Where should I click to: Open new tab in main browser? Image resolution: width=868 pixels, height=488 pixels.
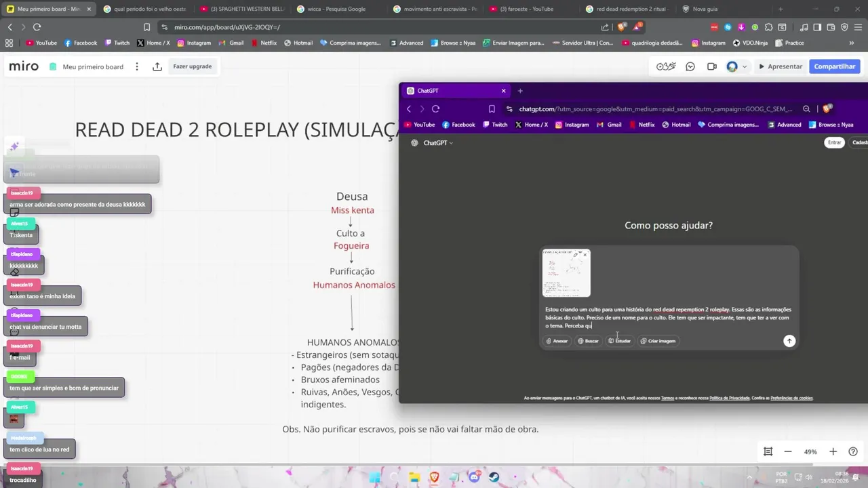[x=781, y=9]
